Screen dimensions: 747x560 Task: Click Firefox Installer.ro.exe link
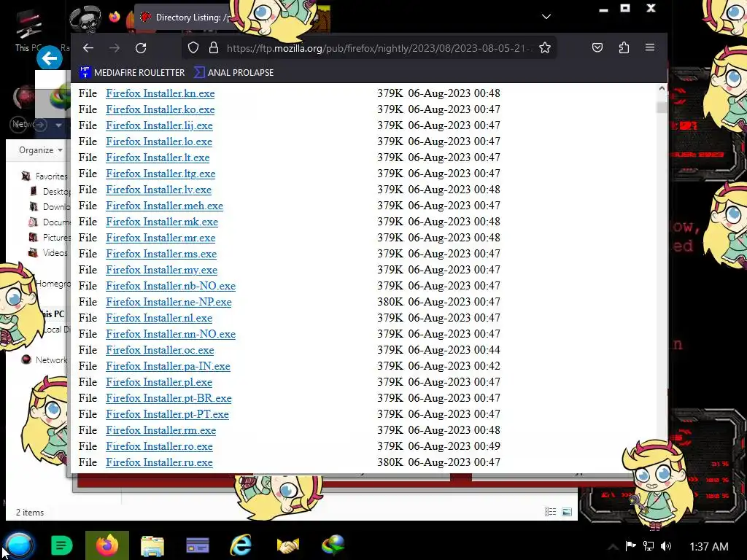[159, 446]
